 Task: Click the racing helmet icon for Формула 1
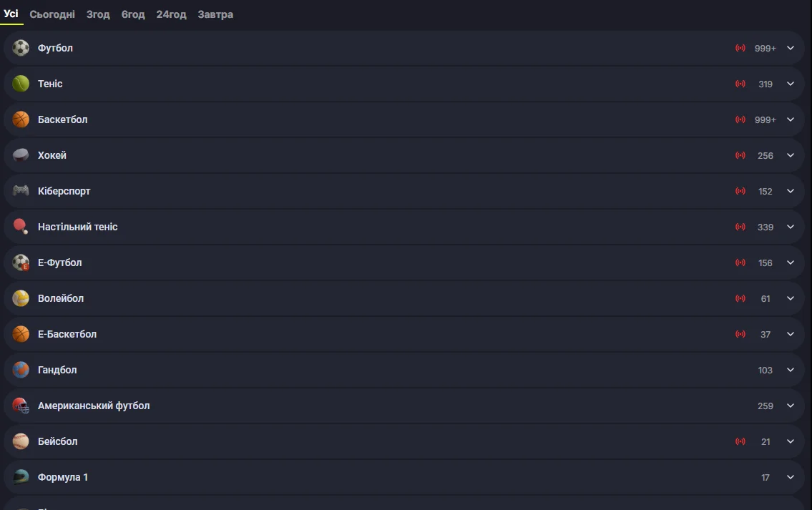pyautogui.click(x=21, y=477)
